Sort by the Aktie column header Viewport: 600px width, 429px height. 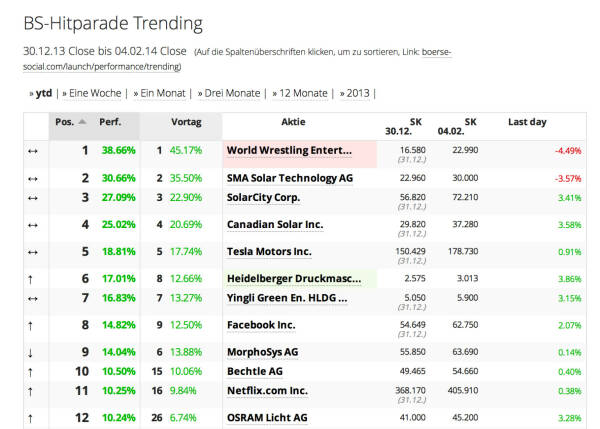tap(294, 122)
